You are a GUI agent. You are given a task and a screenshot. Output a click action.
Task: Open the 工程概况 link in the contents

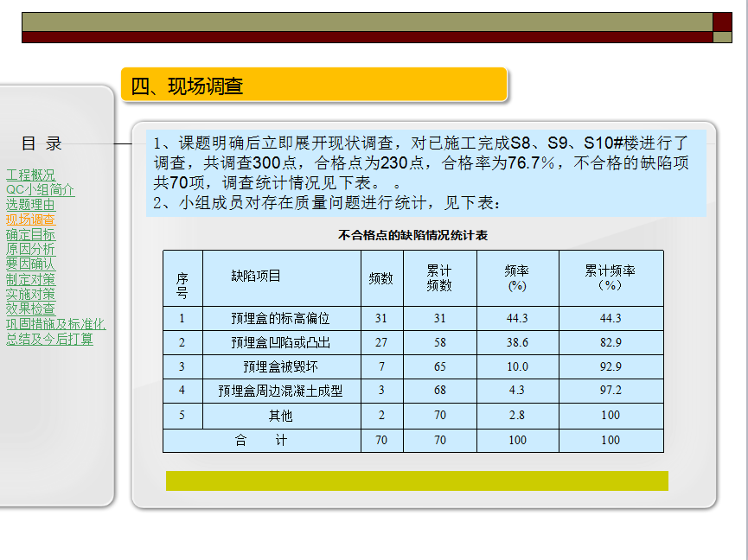pos(30,175)
